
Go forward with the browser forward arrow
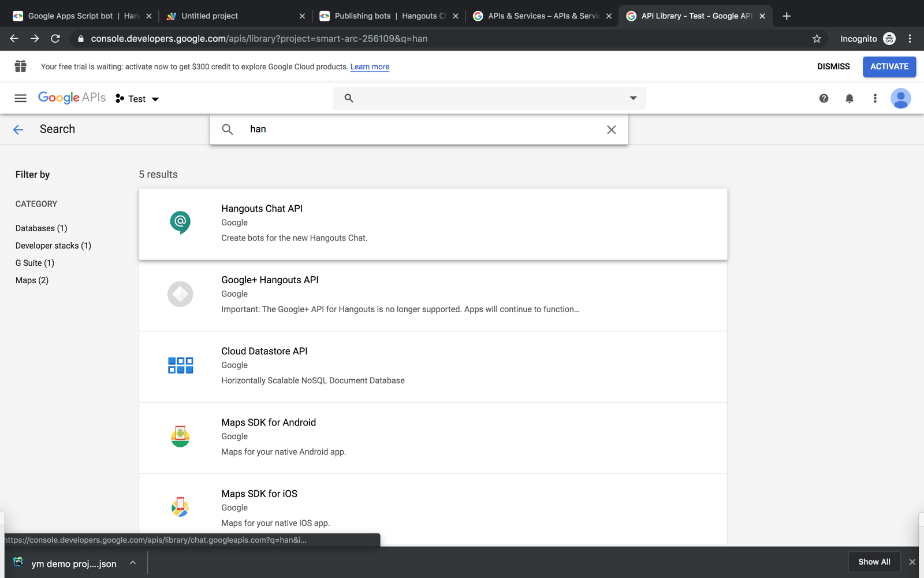coord(35,39)
